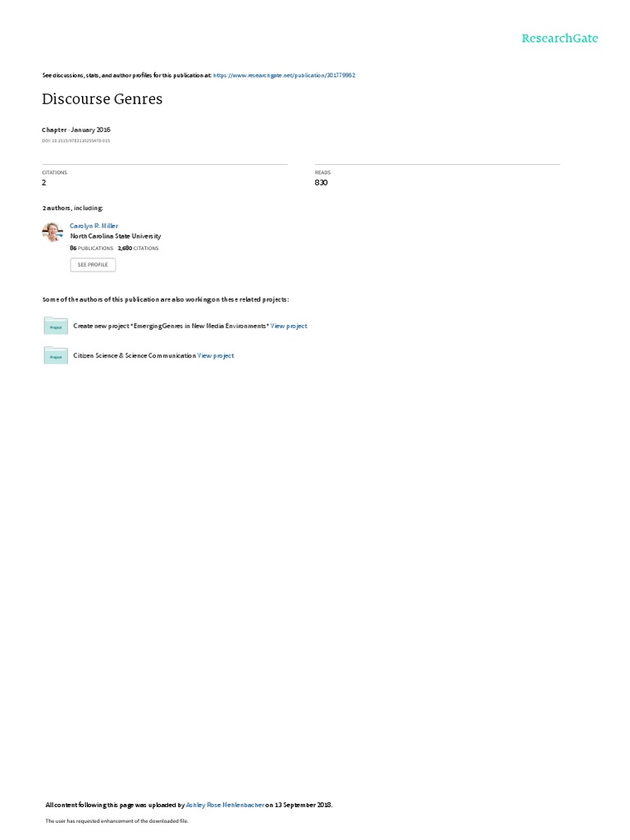This screenshot has width=630, height=840.
Task: Click the Emerging Genres project folder icon
Action: (56, 326)
